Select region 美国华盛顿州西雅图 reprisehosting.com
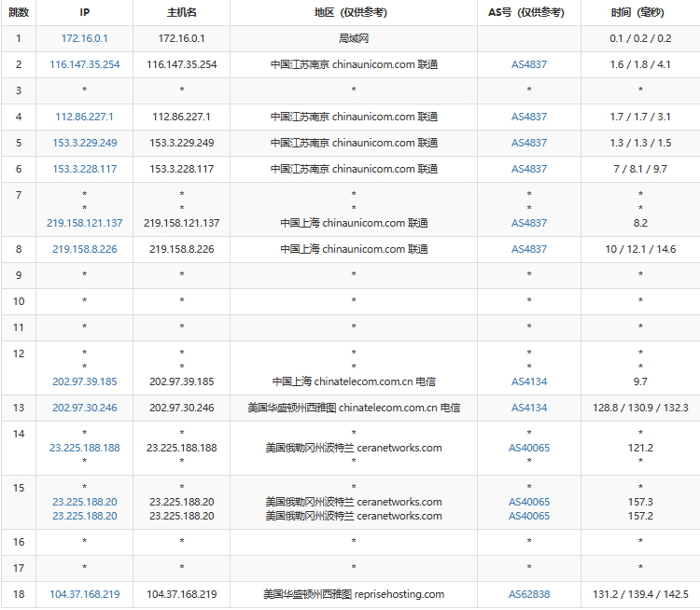700x610 pixels. tap(354, 594)
